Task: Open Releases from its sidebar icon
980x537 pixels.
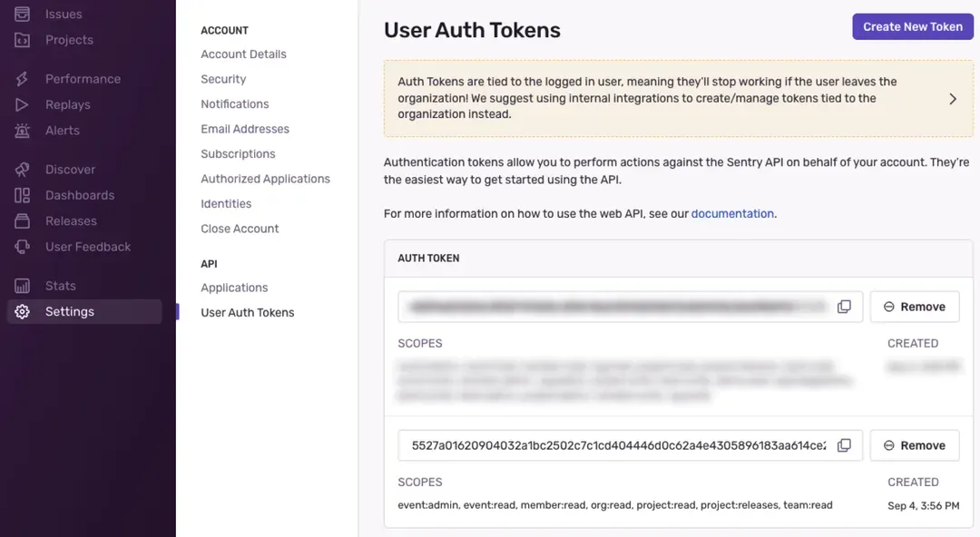Action: pos(22,220)
